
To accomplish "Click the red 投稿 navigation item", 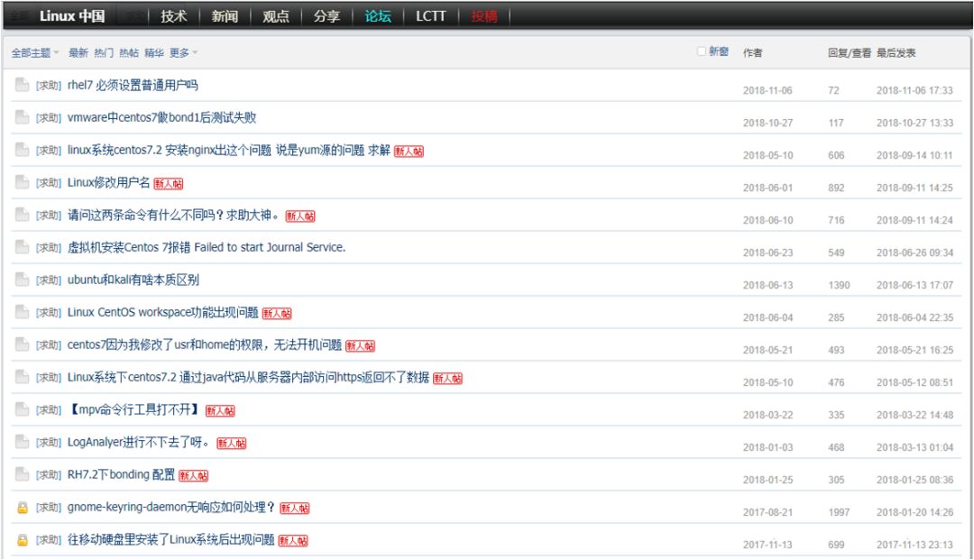I will click(484, 16).
